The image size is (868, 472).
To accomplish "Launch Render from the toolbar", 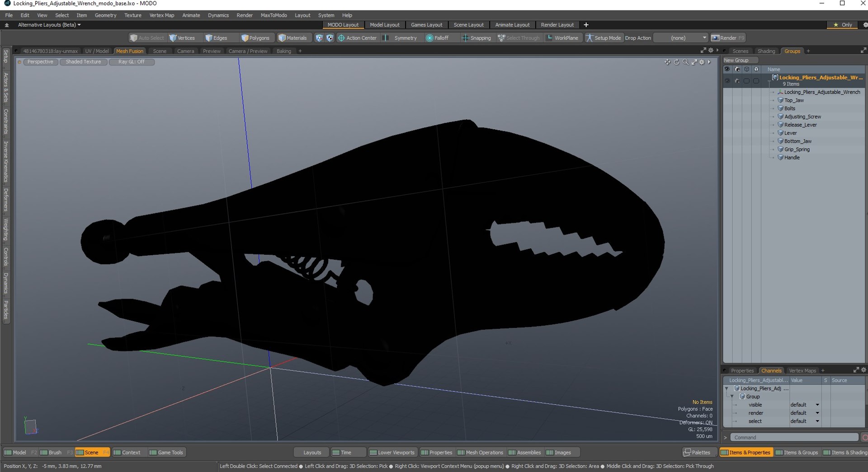I will (727, 38).
